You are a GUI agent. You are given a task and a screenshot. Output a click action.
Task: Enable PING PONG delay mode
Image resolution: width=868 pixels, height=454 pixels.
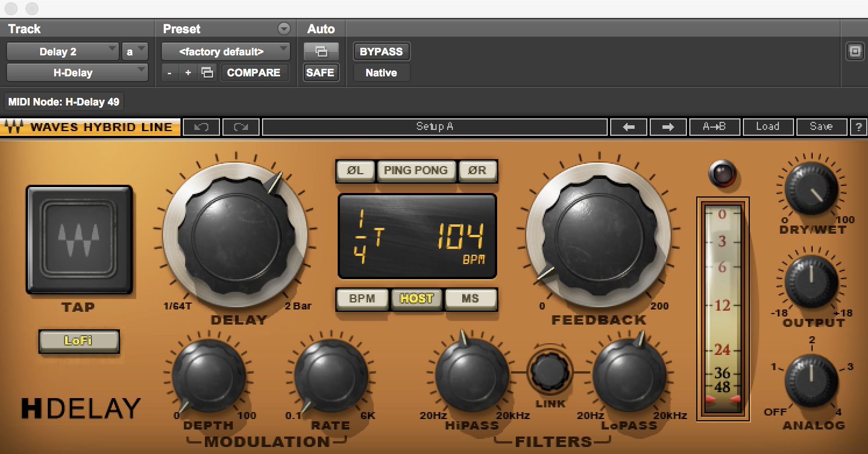[x=416, y=170]
